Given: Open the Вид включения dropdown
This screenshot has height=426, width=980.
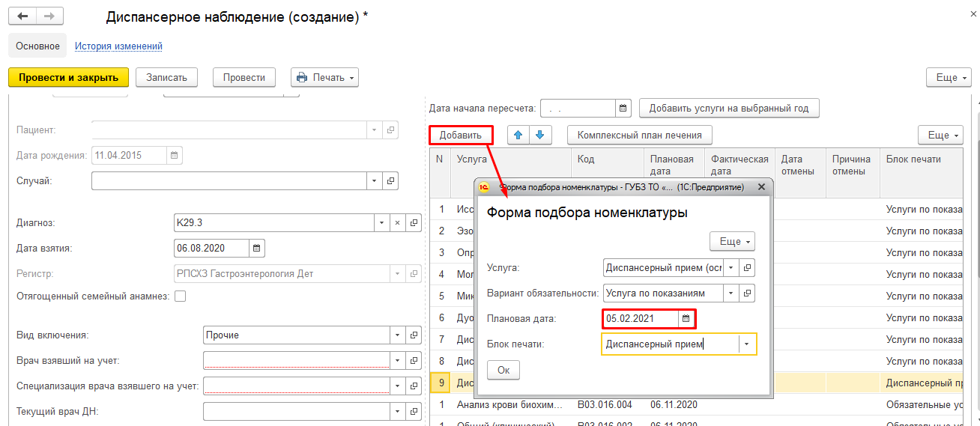Looking at the screenshot, I should [x=398, y=335].
